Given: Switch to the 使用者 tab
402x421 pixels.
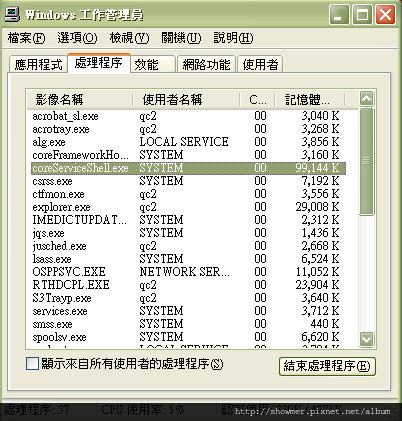Looking at the screenshot, I should 260,64.
